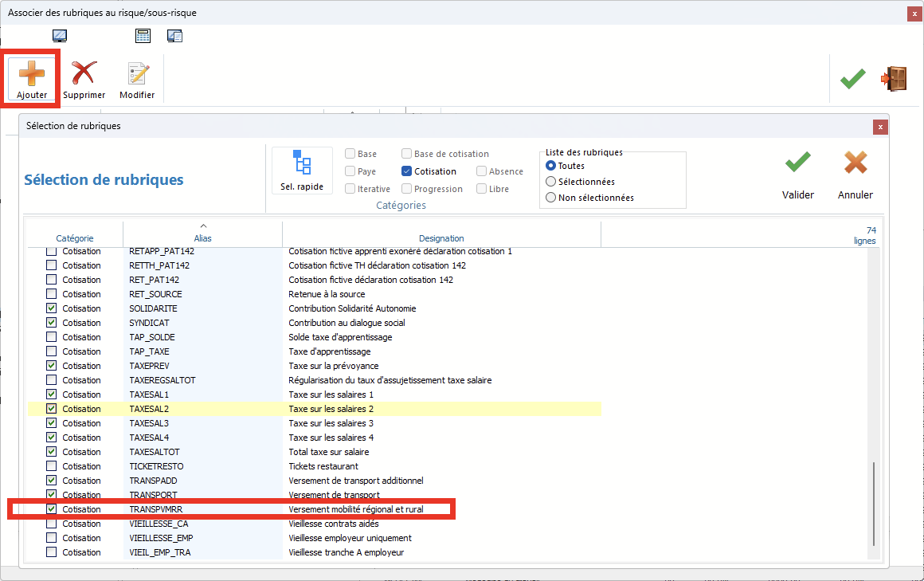Check the TAP_TAXE row checkbox
Screen dimensions: 924x581
click(51, 351)
